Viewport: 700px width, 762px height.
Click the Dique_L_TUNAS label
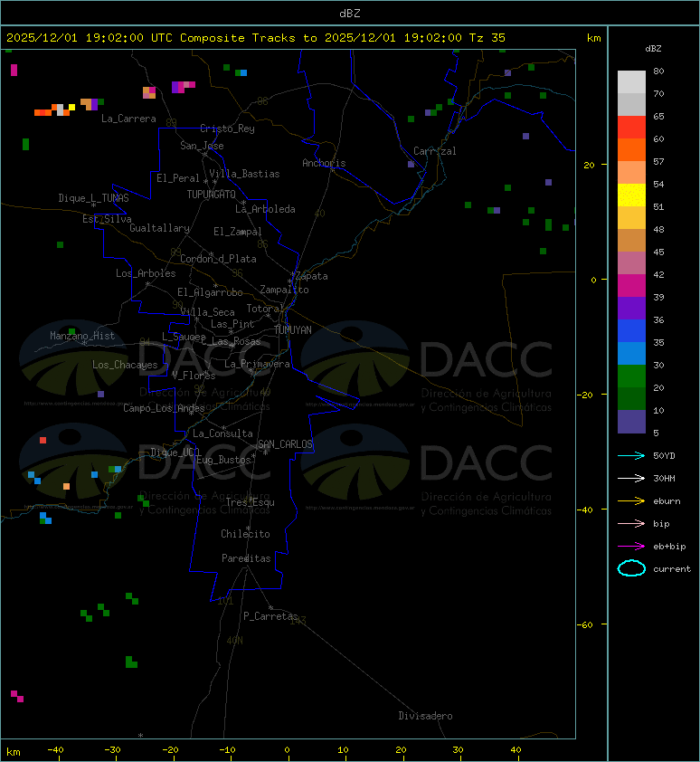94,198
